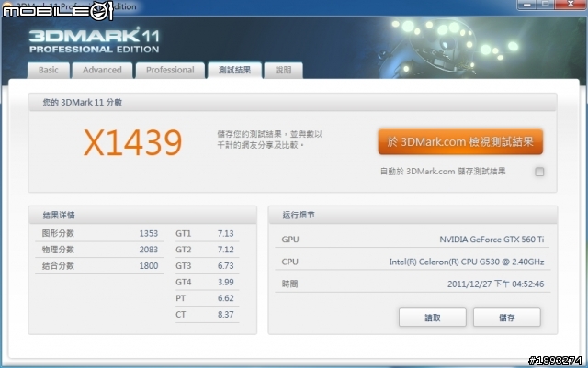Click the GT1 result 7.13
588x368 pixels.
click(x=226, y=233)
